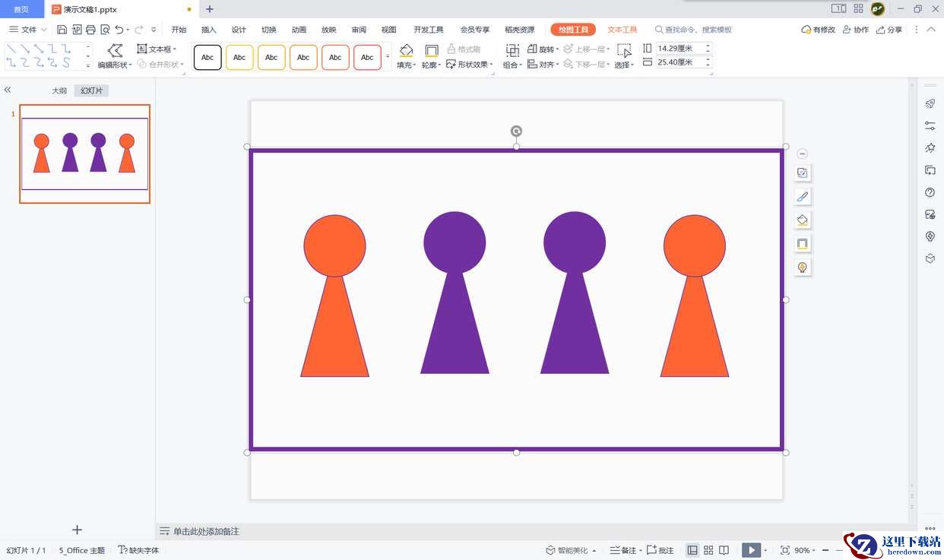Click the Rotate (旋转) tool

pos(543,49)
